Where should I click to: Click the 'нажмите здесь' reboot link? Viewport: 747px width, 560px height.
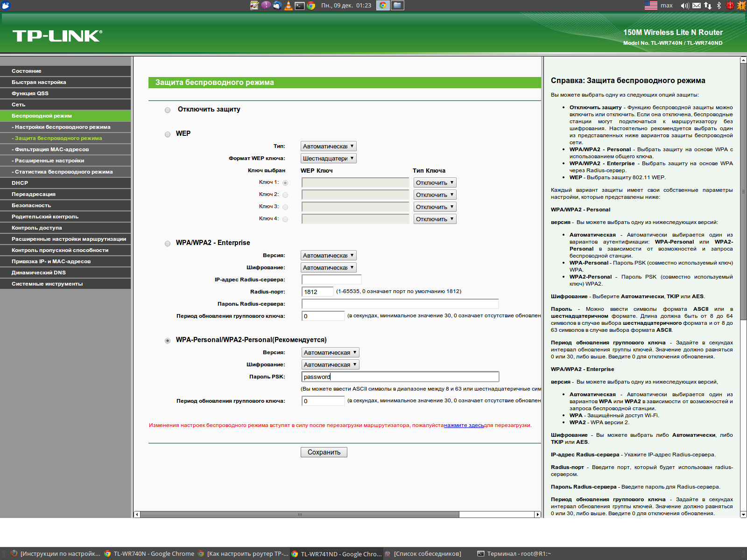(x=464, y=425)
